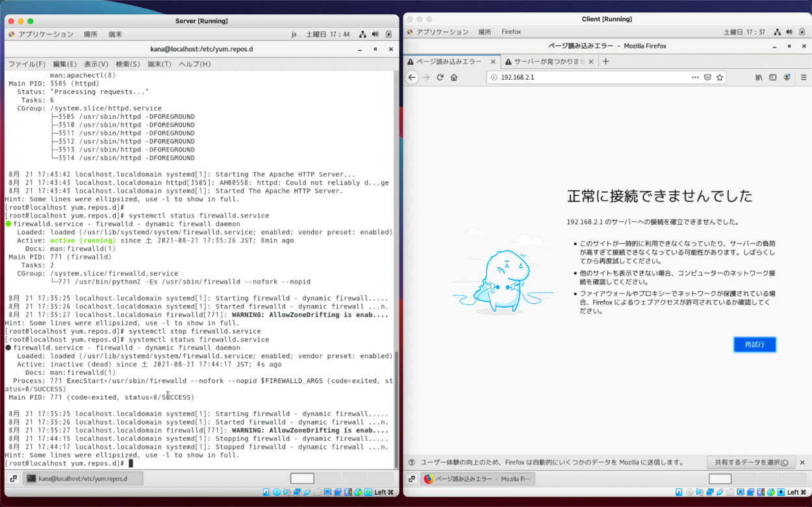
Task: Click 共有するデータを選択 button
Action: (751, 462)
